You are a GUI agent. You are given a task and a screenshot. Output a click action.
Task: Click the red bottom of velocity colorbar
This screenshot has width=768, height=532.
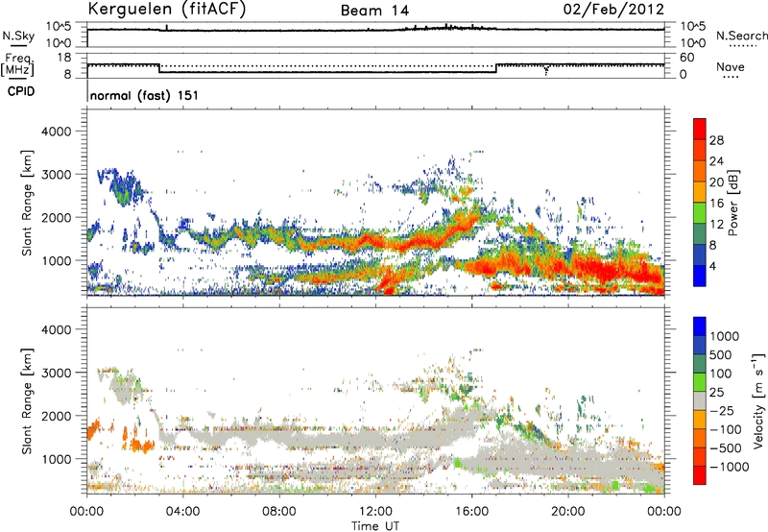click(700, 475)
